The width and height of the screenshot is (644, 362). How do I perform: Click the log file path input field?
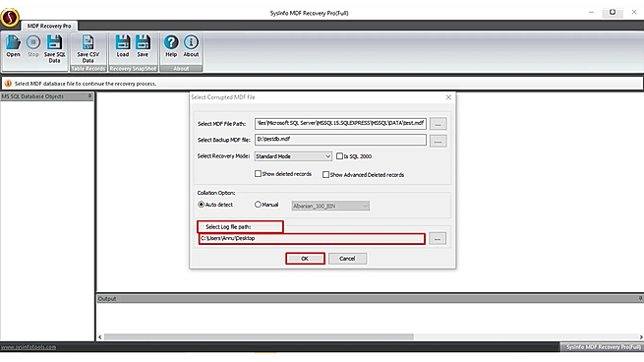(x=312, y=238)
